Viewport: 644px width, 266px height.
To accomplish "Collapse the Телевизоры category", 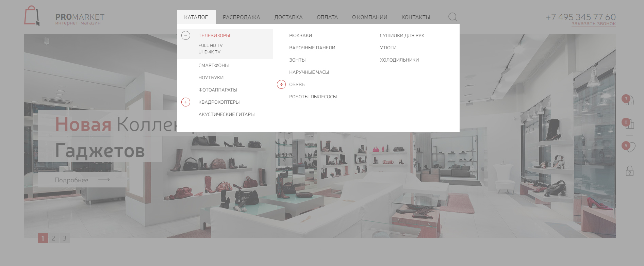I will [x=186, y=35].
